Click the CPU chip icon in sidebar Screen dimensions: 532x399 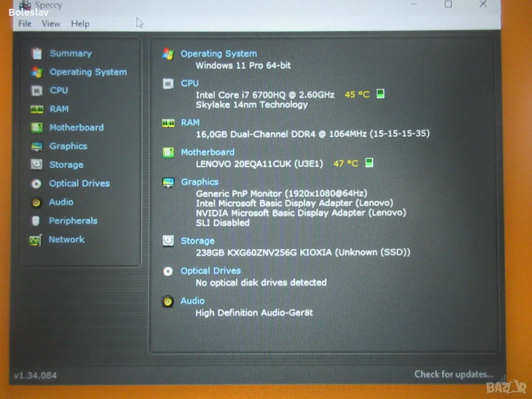[37, 91]
